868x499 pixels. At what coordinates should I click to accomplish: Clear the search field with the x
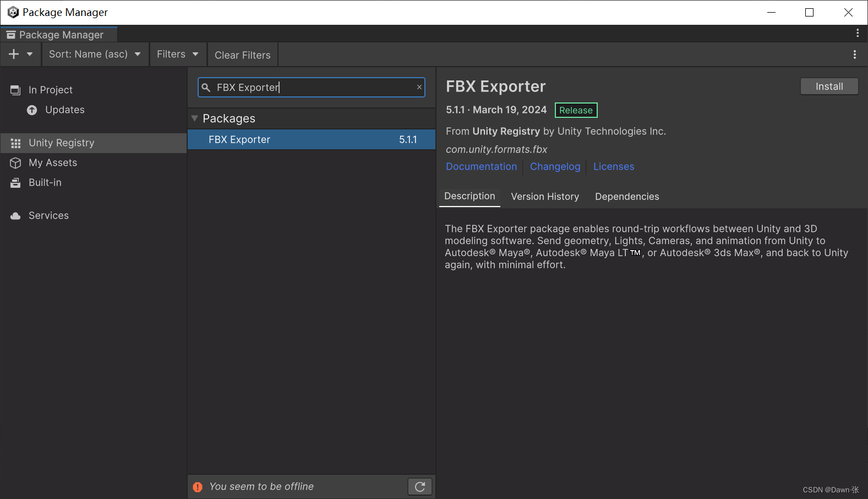(x=419, y=87)
